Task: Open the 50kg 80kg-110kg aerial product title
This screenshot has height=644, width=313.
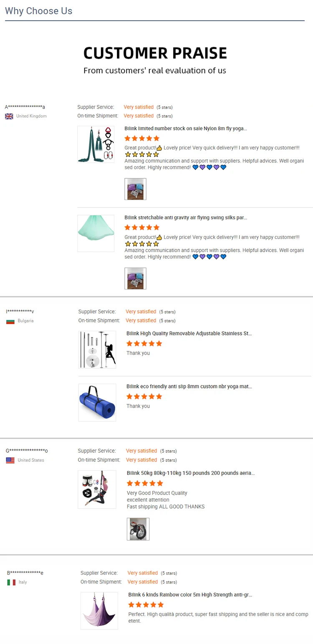Action: click(191, 473)
